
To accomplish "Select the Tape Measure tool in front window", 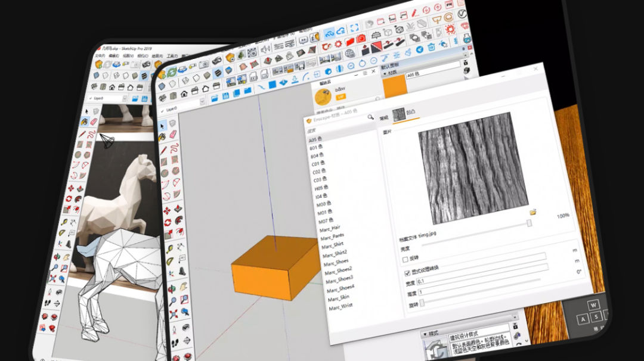I will pyautogui.click(x=169, y=248).
